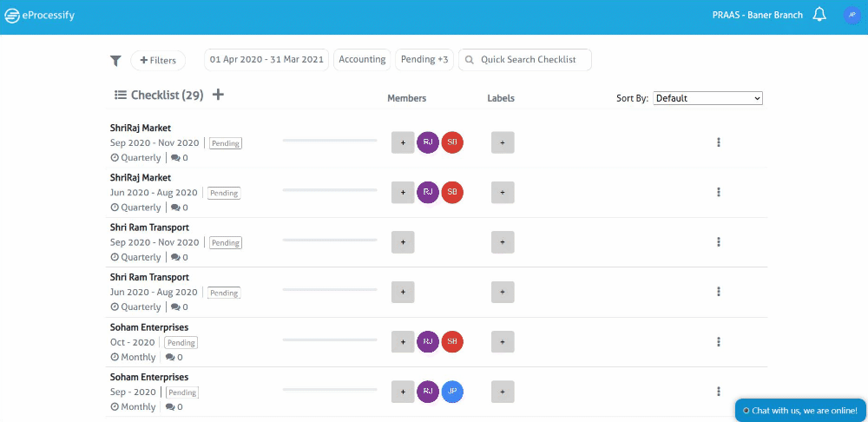
Task: Click RJ avatar on Soham Enterprises Sep-2020
Action: click(428, 392)
